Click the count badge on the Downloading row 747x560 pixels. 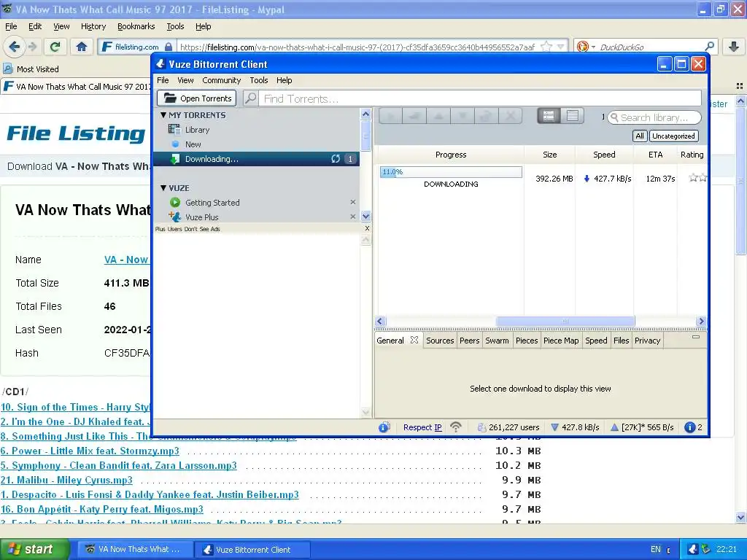pyautogui.click(x=351, y=158)
